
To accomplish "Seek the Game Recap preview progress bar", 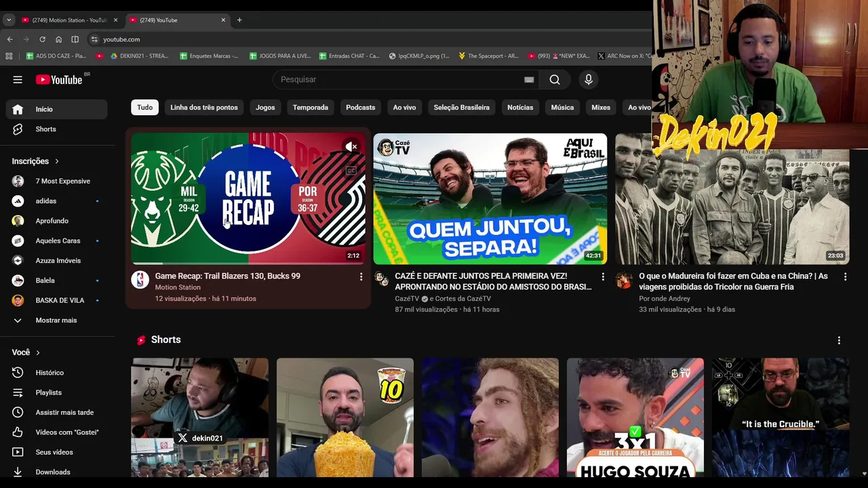I will tap(248, 263).
